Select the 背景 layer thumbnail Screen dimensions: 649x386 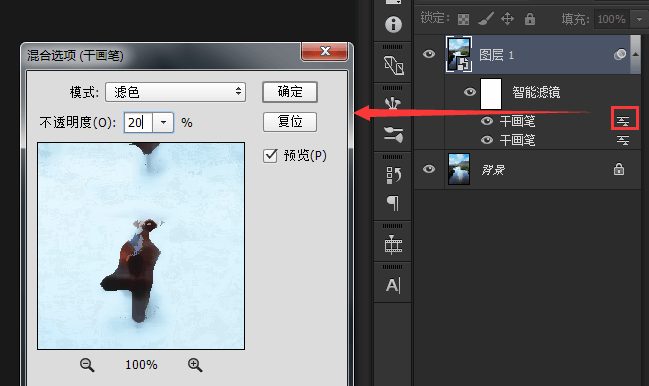click(x=459, y=169)
